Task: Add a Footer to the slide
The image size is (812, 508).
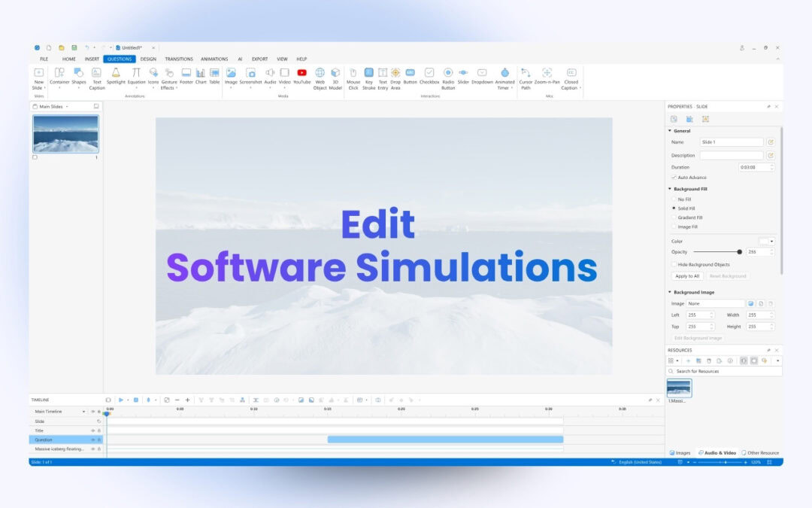Action: pos(186,76)
